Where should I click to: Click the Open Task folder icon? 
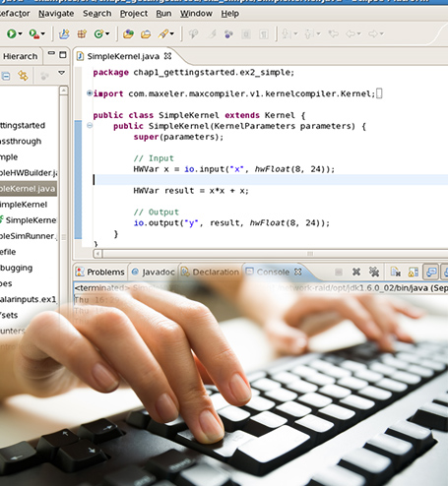[146, 33]
